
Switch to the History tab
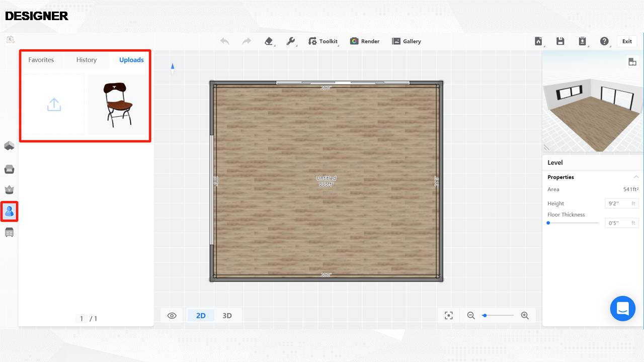pyautogui.click(x=87, y=60)
